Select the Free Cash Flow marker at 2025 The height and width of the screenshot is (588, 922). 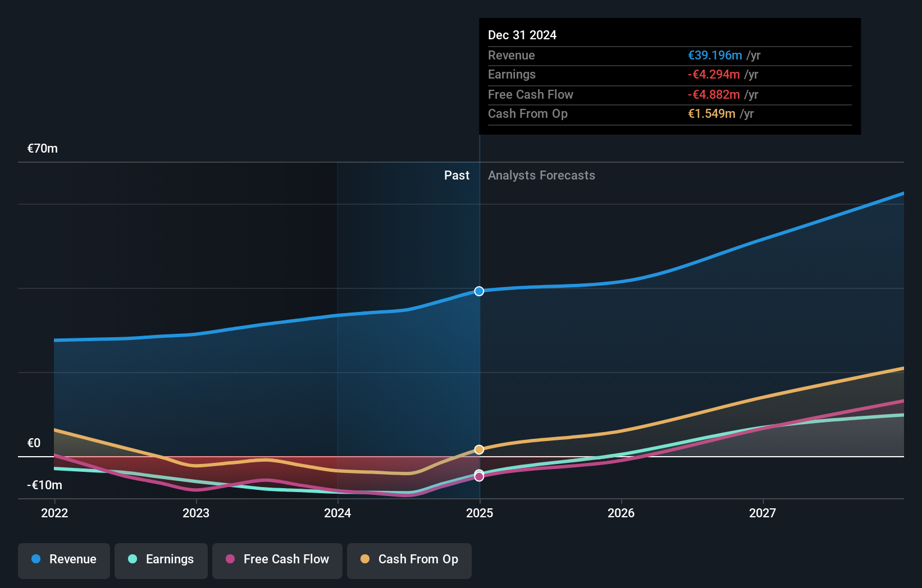[479, 476]
